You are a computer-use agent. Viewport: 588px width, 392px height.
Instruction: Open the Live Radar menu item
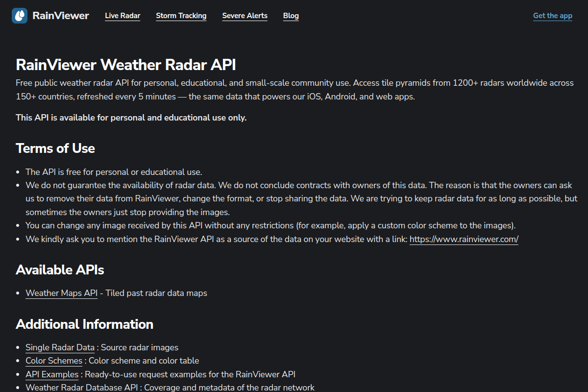(122, 16)
